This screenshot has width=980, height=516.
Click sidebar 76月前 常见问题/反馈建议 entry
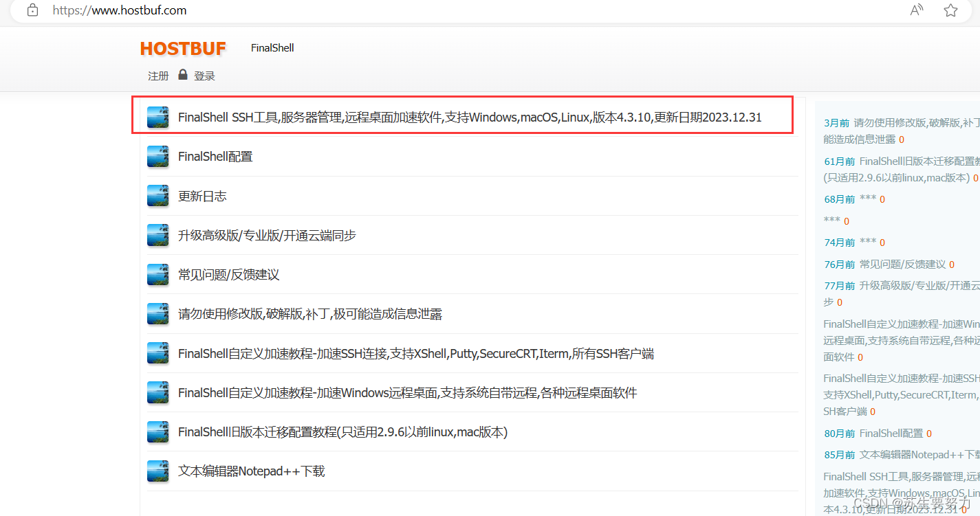[x=889, y=265]
